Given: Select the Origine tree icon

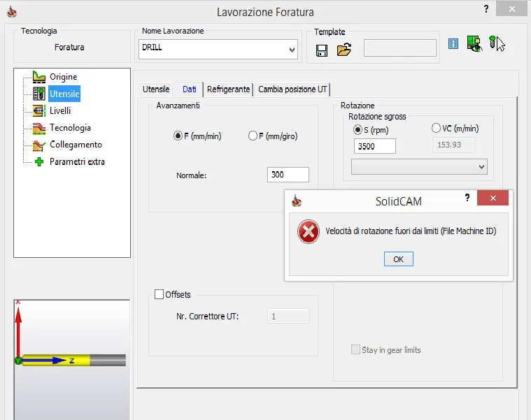Looking at the screenshot, I should pyautogui.click(x=38, y=77).
